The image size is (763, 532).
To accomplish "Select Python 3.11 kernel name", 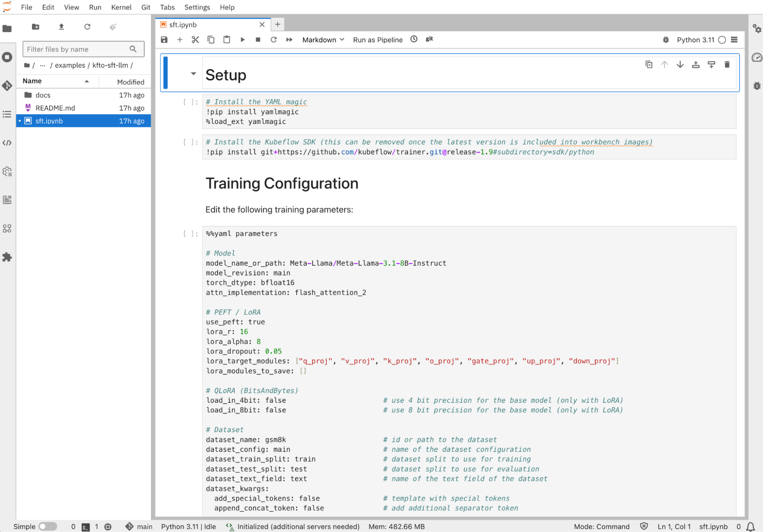I will click(695, 40).
